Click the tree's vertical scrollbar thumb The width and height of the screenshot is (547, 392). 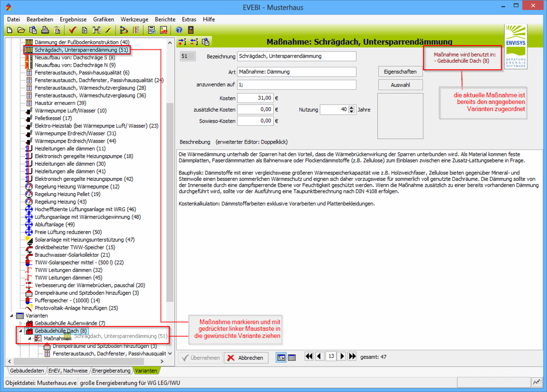pos(170,203)
